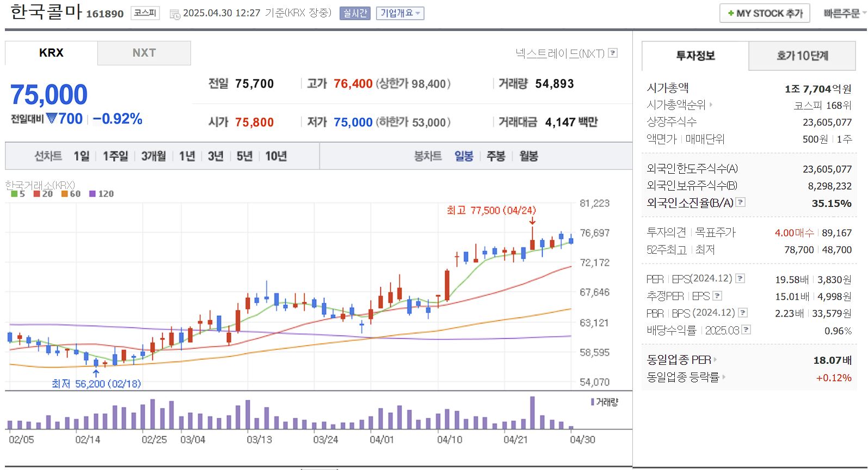This screenshot has height=470, width=868.
Task: Click the 거래량 value 54,893
Action: (555, 83)
